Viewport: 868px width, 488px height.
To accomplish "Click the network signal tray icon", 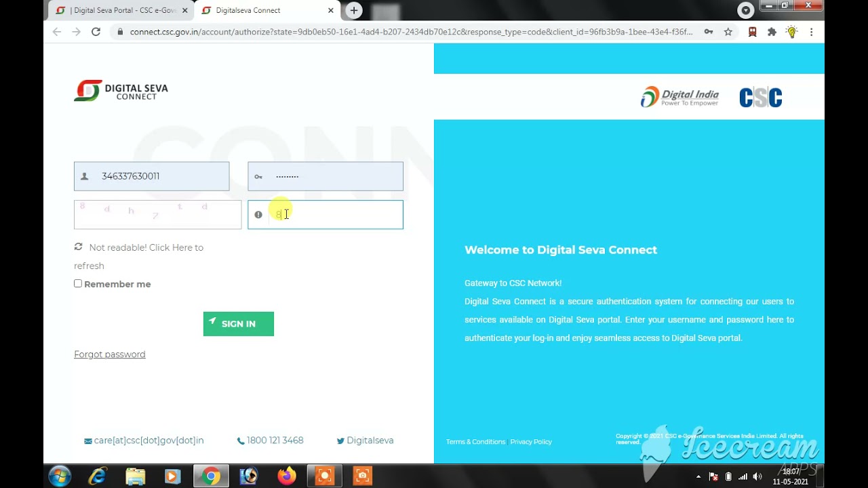I will coord(743,476).
